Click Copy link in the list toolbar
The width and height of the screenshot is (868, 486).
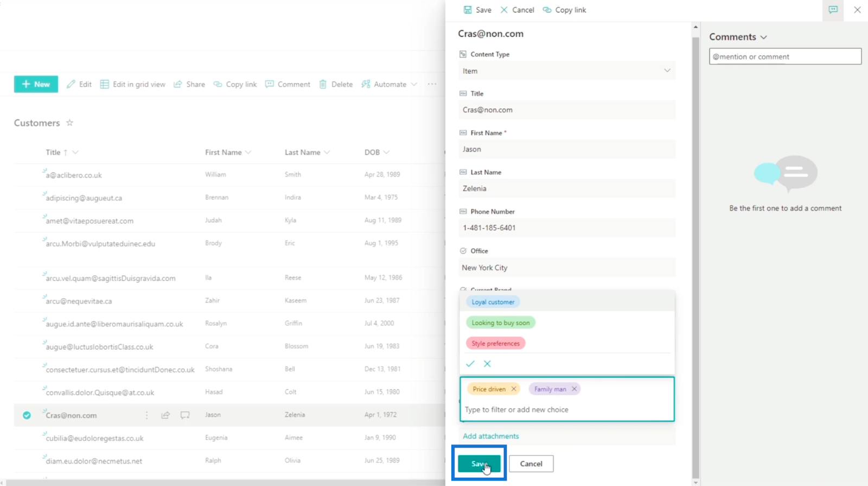tap(235, 84)
